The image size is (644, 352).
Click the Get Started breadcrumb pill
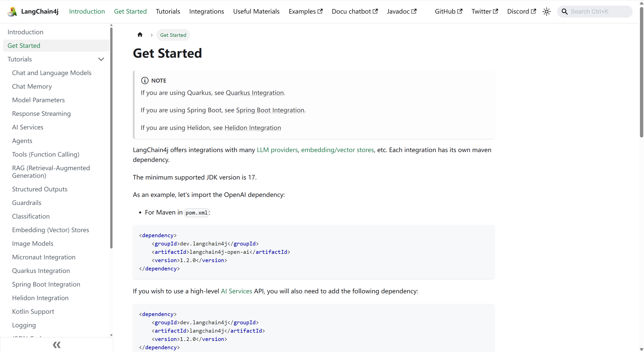pos(173,35)
